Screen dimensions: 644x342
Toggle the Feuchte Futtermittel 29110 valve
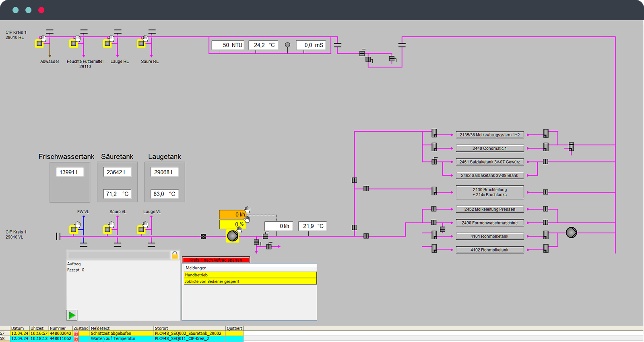[x=73, y=43]
